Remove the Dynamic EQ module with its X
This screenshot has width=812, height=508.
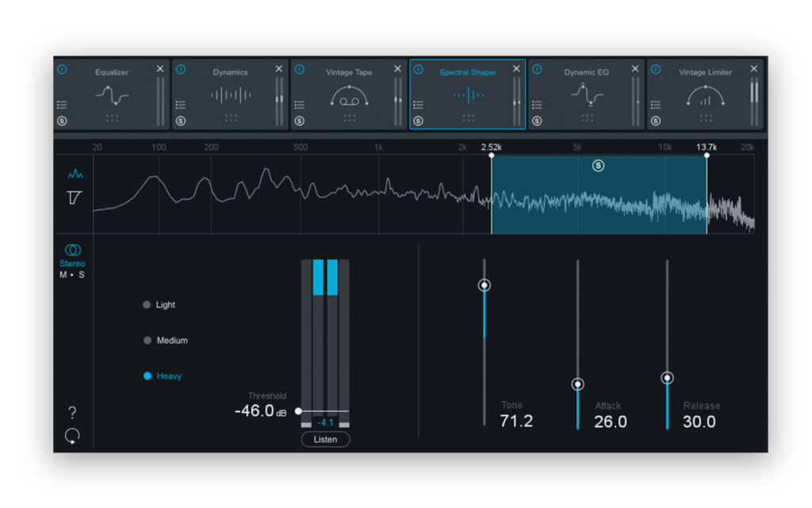(x=635, y=68)
